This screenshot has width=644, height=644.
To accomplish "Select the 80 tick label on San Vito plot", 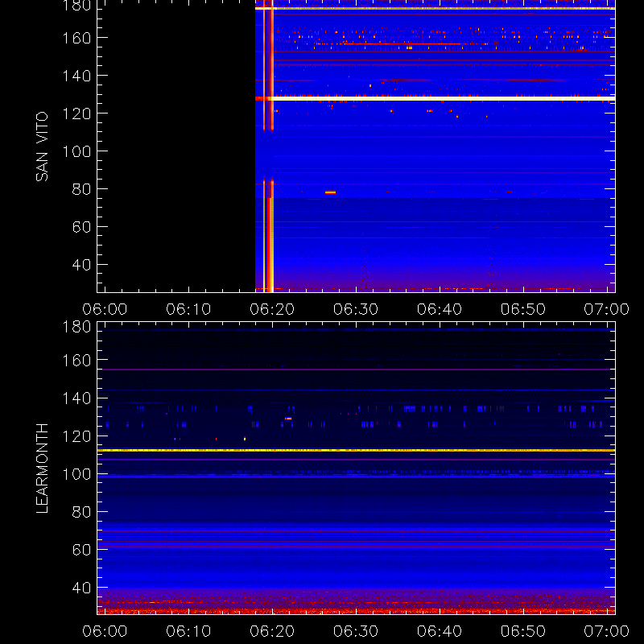I will pos(81,189).
